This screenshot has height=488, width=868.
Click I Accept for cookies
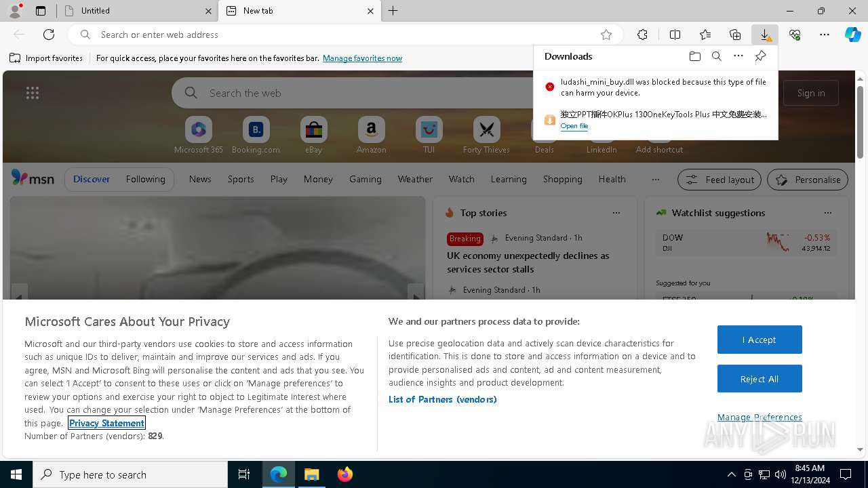(759, 340)
